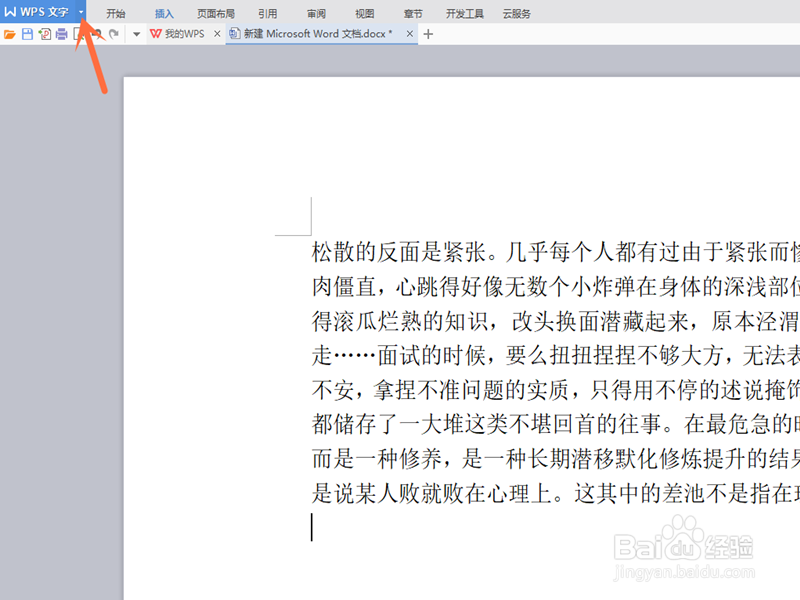
Task: Click in the line starting 松散的反面是紧张
Action: 556,252
